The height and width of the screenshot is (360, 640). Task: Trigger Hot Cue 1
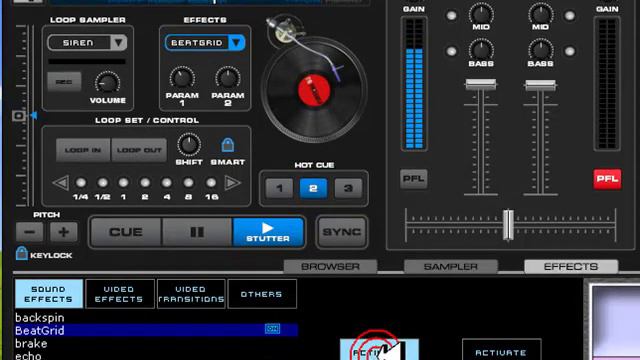pos(279,188)
